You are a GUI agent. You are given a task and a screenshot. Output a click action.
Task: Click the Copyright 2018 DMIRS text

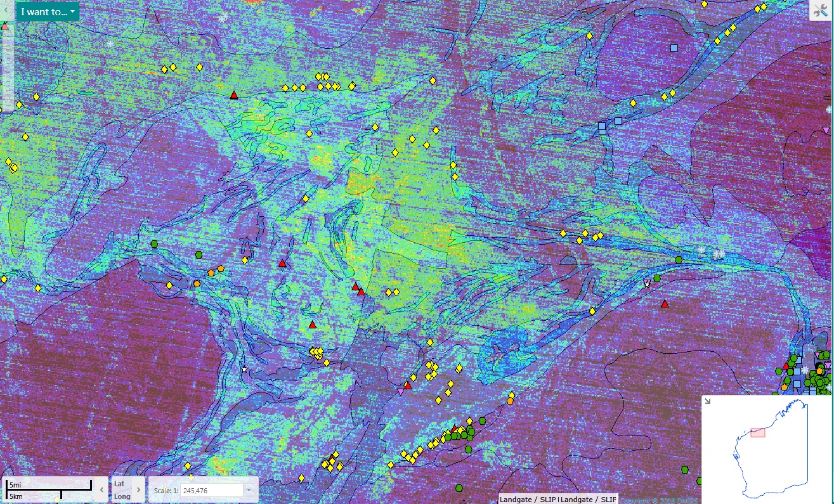pos(660,500)
